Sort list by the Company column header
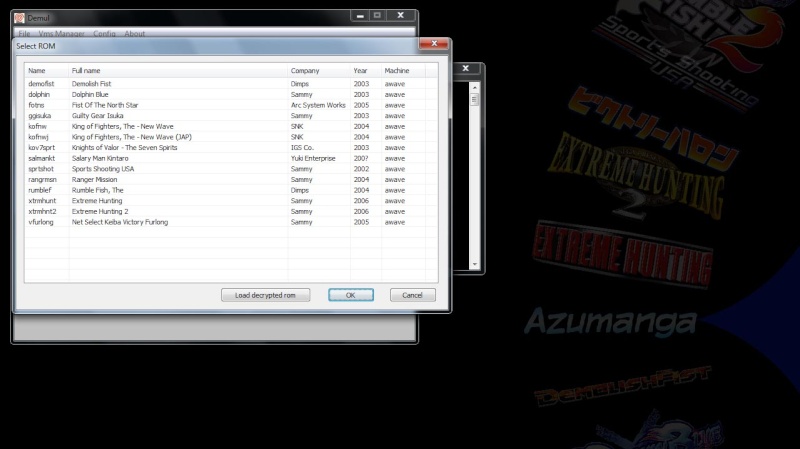 (x=319, y=70)
